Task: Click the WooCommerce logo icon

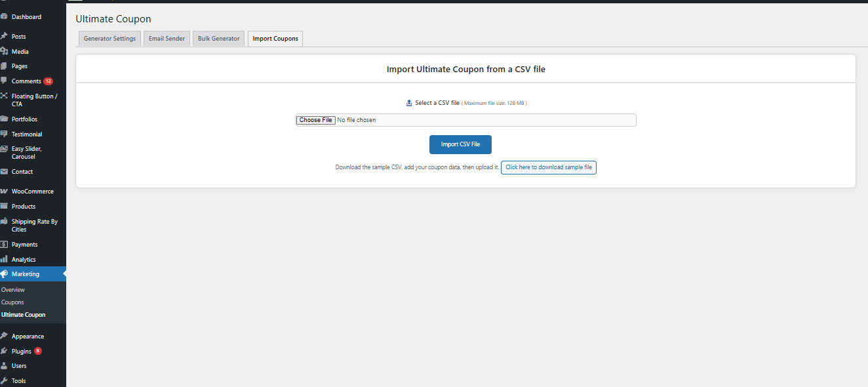Action: coord(4,192)
